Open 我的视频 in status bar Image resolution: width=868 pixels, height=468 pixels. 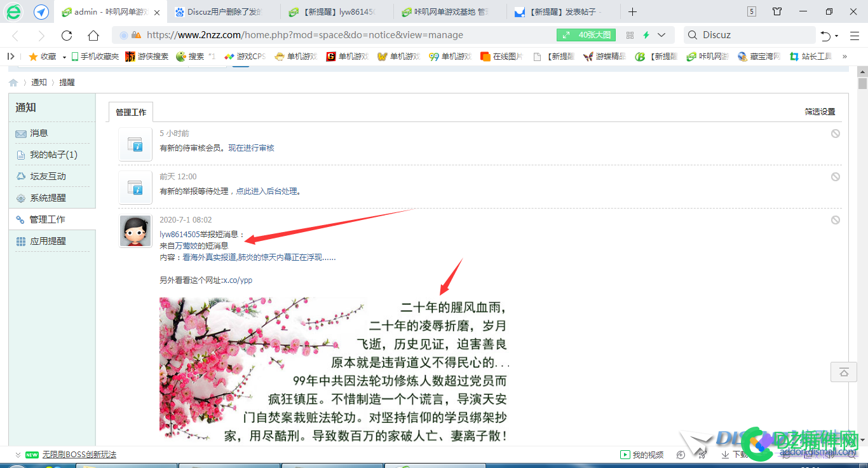(x=642, y=455)
